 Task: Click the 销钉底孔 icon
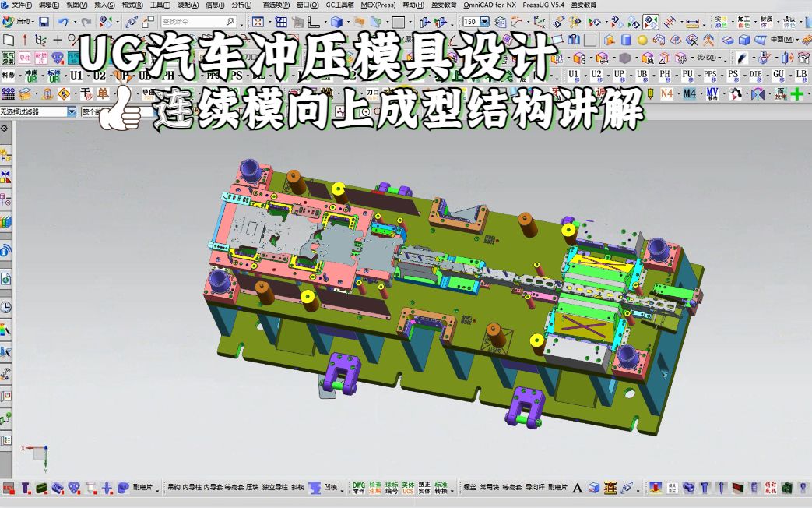[770, 488]
